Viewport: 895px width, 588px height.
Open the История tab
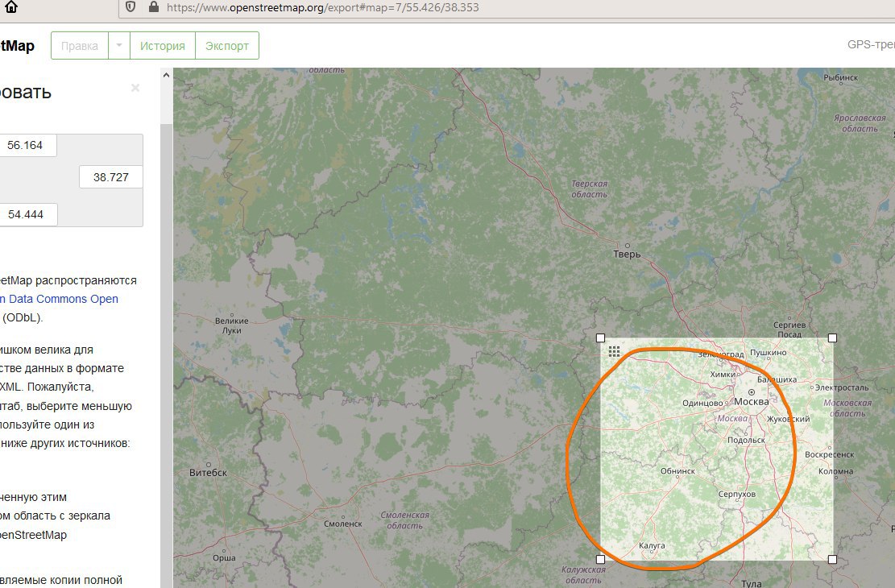coord(163,46)
